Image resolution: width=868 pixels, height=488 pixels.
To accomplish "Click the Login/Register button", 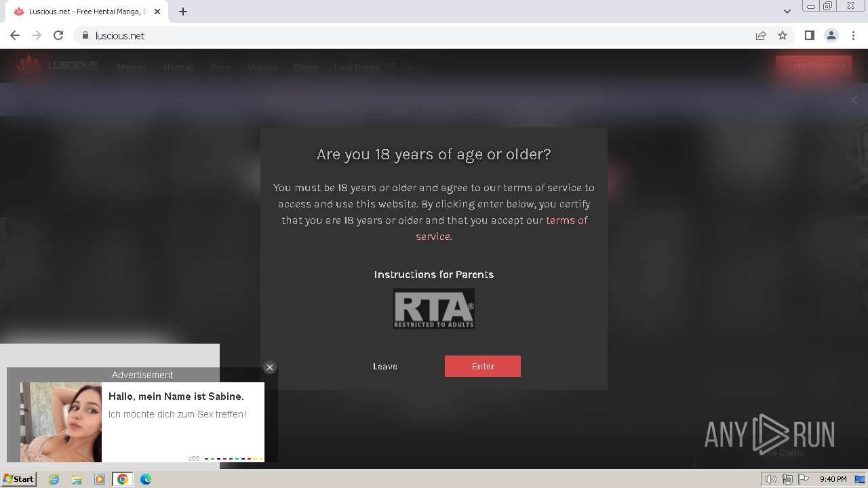I will [x=814, y=66].
